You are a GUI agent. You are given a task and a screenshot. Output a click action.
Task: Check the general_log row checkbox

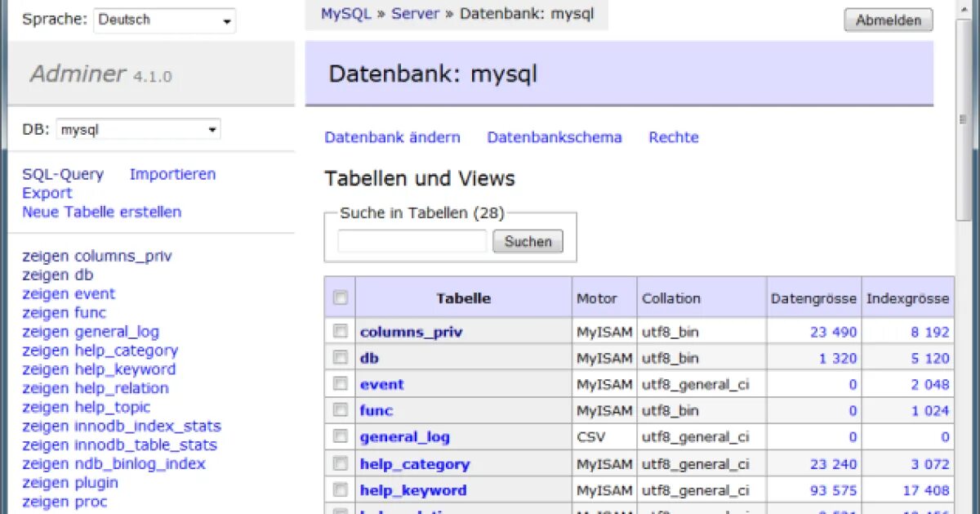[x=341, y=437]
